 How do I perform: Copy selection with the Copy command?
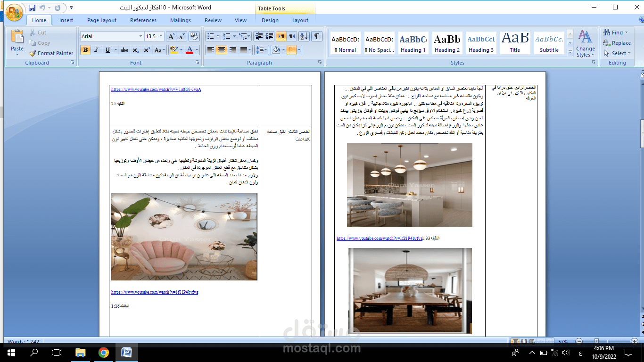[x=39, y=43]
